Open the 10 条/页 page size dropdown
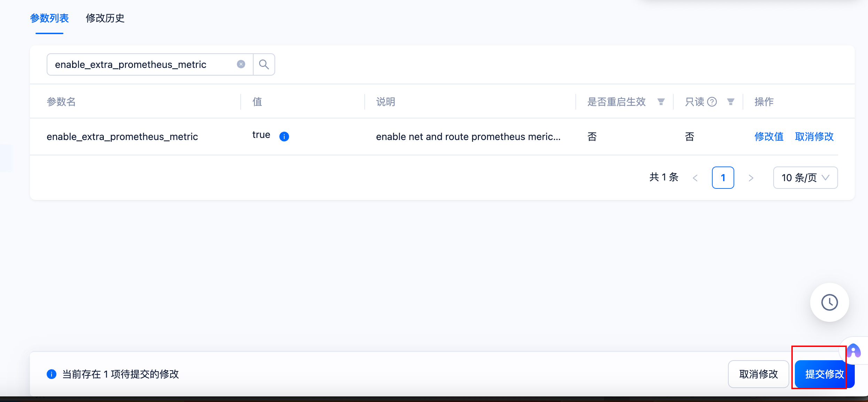 pyautogui.click(x=805, y=178)
